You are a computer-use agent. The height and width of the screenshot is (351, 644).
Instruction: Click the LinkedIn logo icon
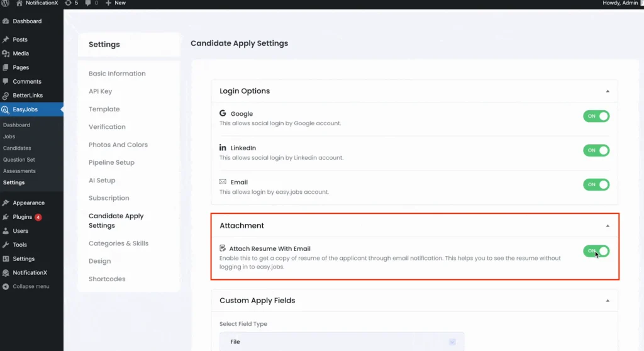(223, 148)
